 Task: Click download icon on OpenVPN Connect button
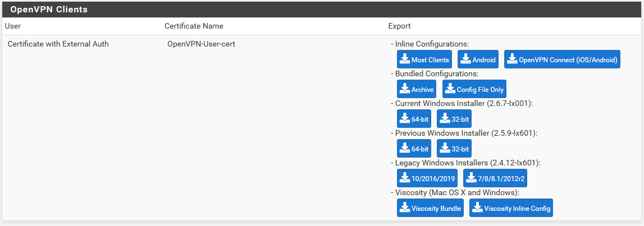(512, 59)
